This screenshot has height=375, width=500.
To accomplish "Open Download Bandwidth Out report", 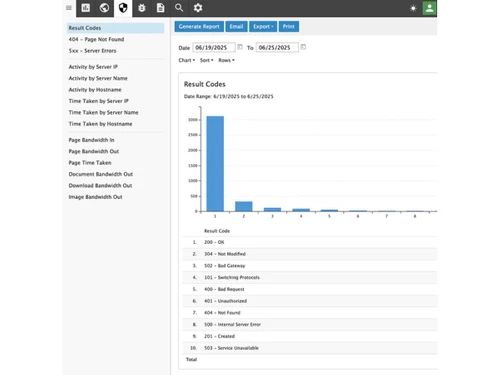I will (x=100, y=185).
